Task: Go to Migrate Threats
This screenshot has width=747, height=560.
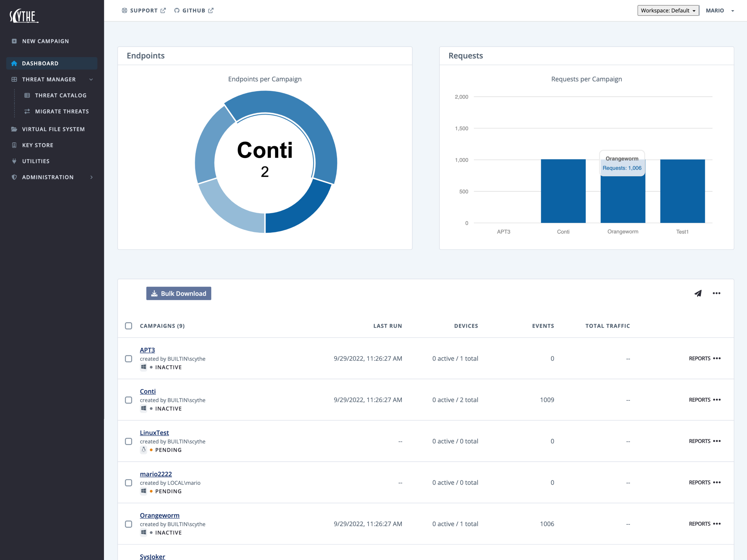Action: [x=62, y=111]
